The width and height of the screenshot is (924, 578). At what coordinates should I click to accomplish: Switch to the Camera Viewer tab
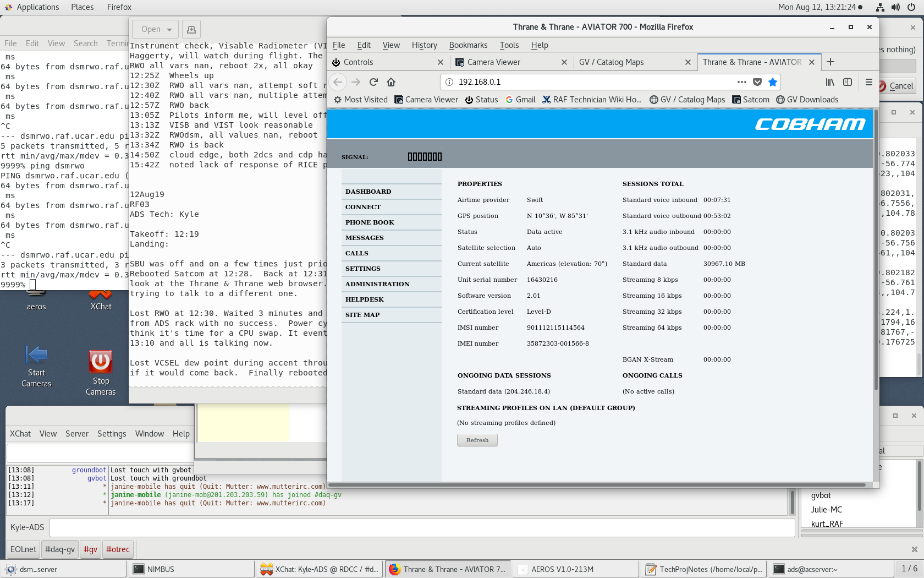coord(494,62)
